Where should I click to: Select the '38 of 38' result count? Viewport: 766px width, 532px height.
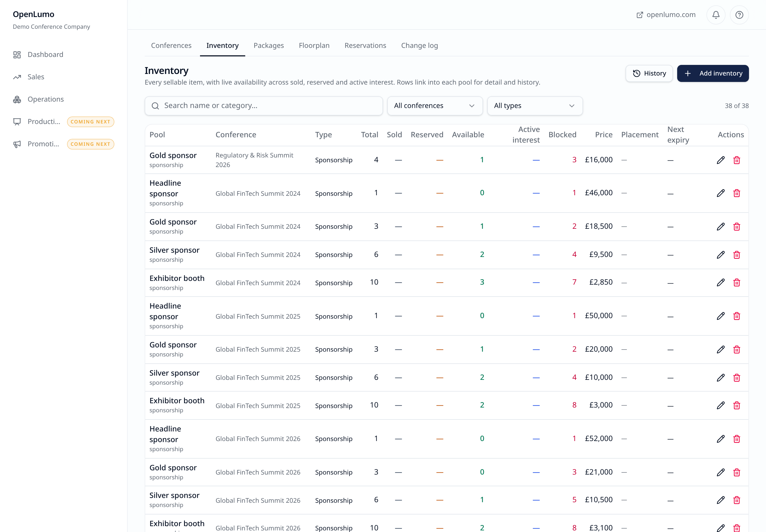tap(737, 106)
